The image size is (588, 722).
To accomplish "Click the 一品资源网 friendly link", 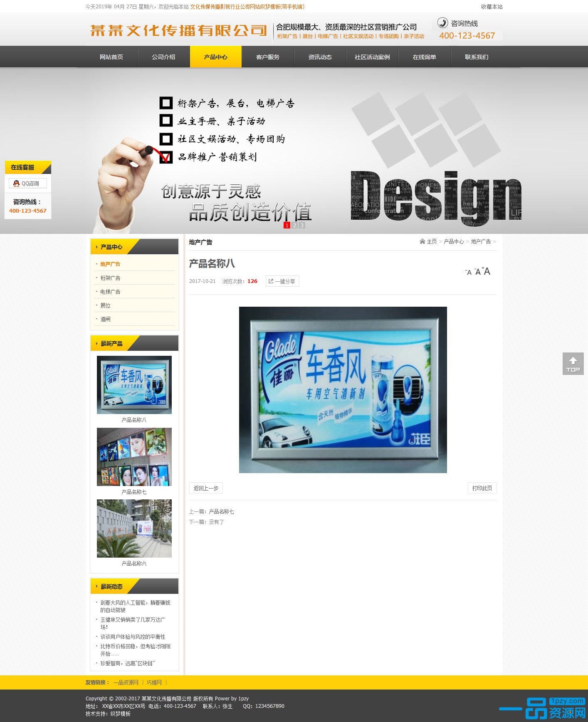I will [x=126, y=682].
